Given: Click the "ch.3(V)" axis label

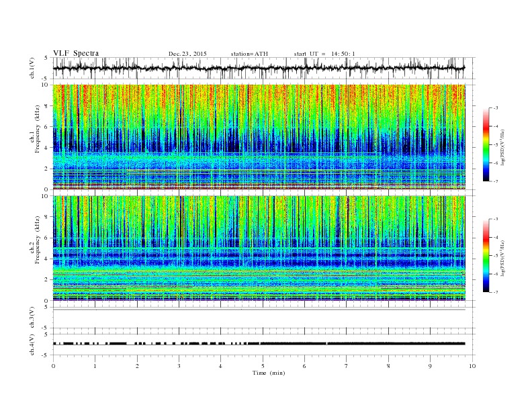Looking at the screenshot, I should [x=32, y=318].
